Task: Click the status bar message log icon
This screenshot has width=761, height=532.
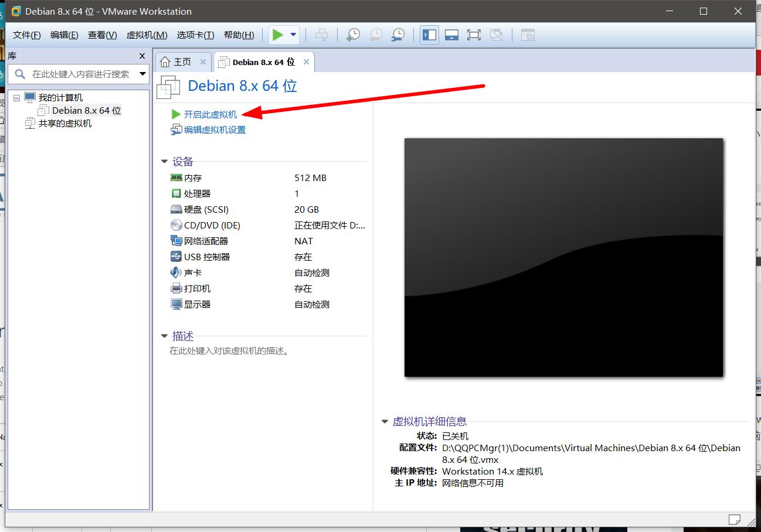Action: tap(734, 519)
